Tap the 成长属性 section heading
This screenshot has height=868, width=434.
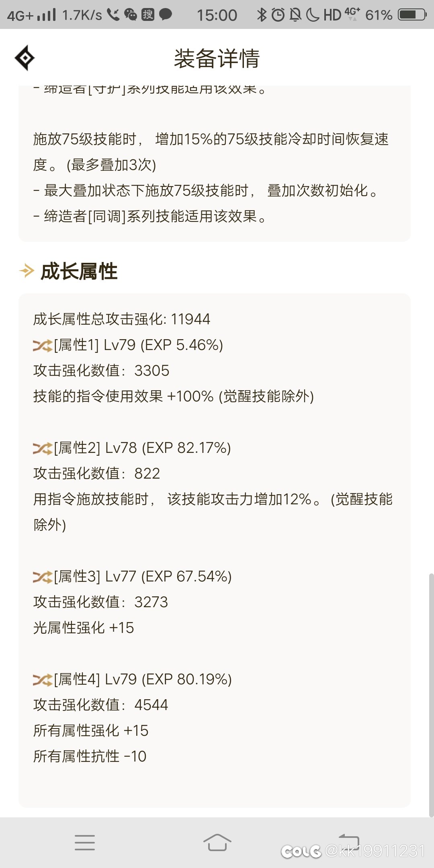coord(79,271)
